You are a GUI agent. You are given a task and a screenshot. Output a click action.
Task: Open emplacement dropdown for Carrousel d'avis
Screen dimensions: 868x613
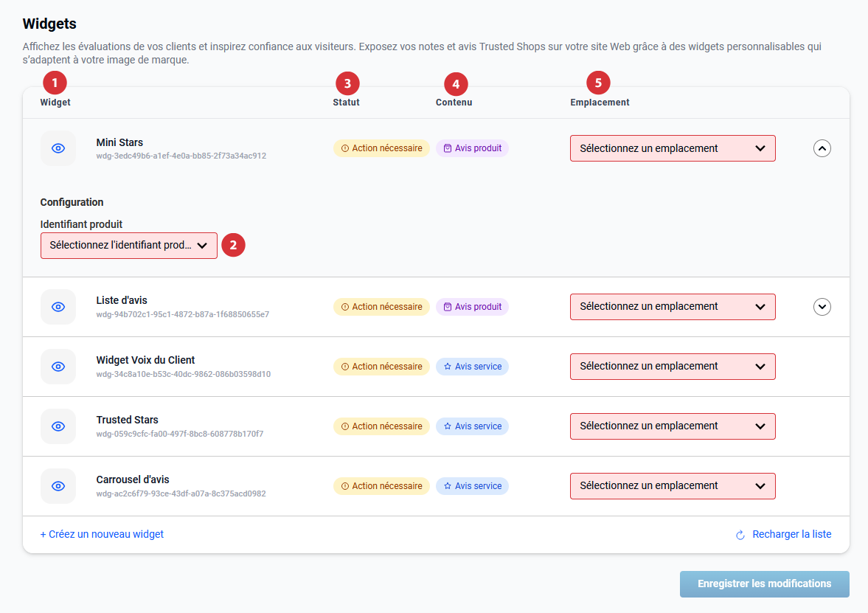click(x=672, y=486)
